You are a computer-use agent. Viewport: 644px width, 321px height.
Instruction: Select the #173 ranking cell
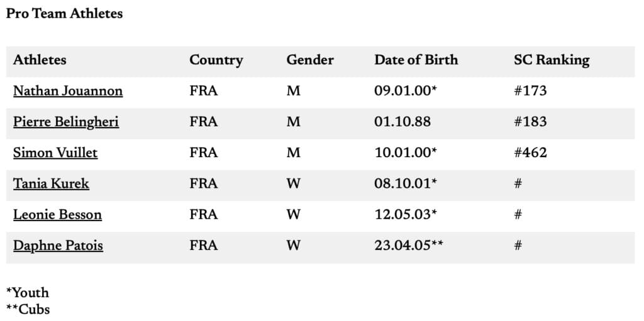[530, 90]
